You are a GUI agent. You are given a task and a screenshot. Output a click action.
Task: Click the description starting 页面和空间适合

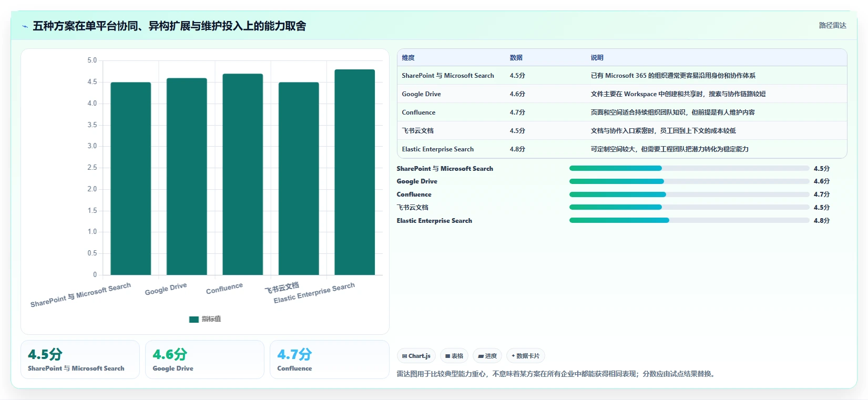(673, 112)
